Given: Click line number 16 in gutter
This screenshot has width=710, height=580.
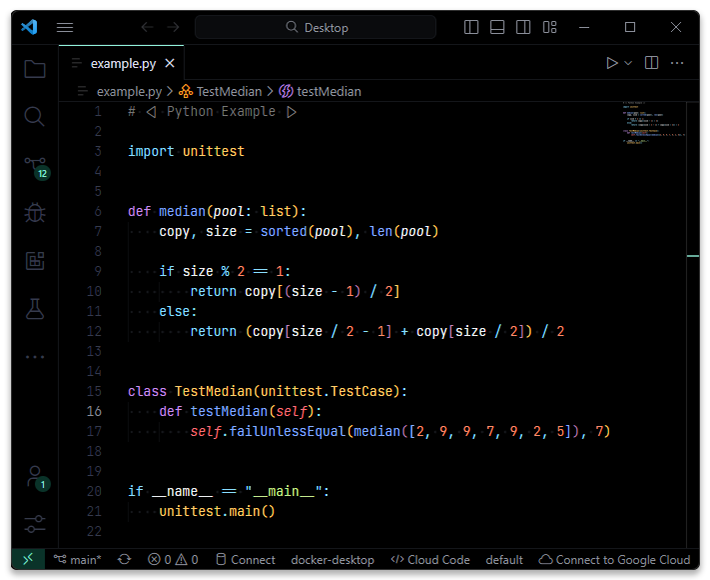Looking at the screenshot, I should [x=94, y=411].
